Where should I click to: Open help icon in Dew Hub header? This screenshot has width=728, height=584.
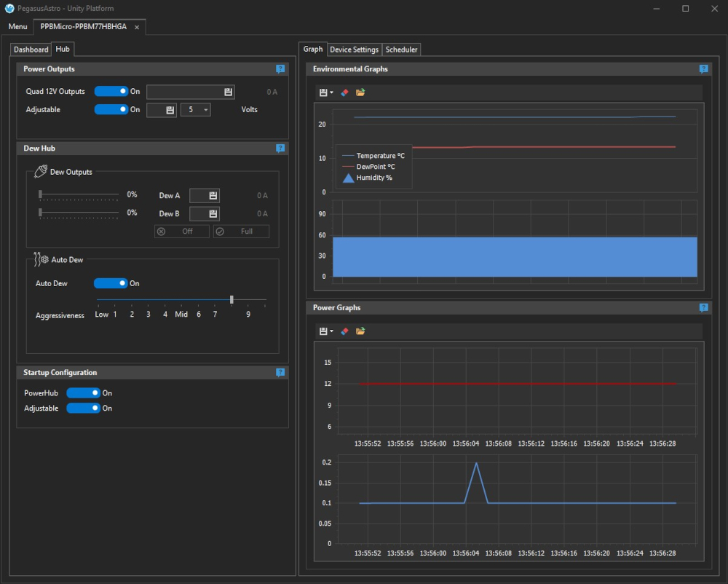[x=280, y=149]
